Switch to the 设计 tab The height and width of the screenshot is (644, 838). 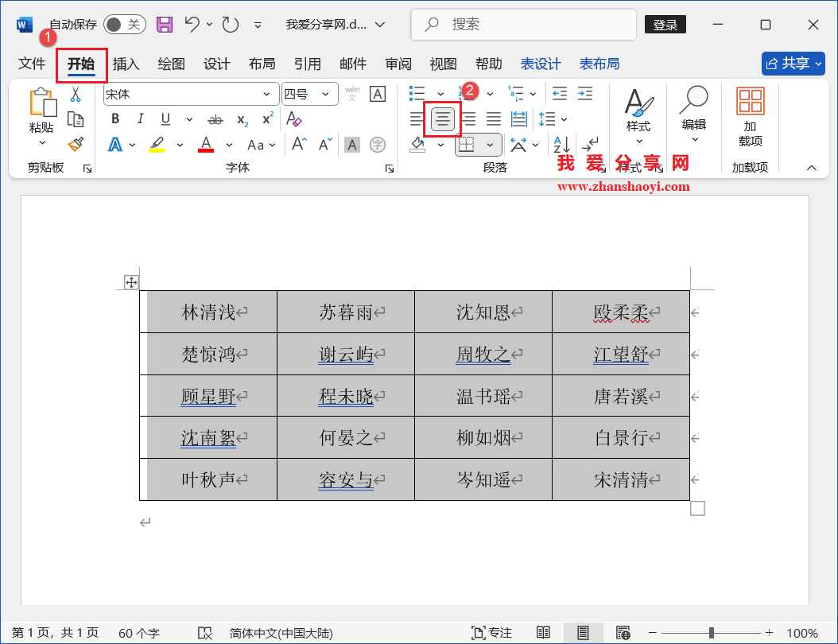click(216, 64)
